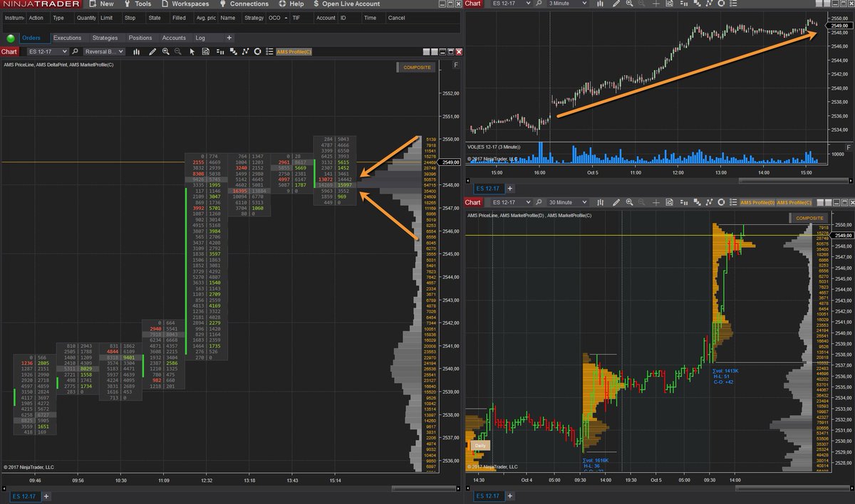Toggle the F button on Reversal chart

456,65
